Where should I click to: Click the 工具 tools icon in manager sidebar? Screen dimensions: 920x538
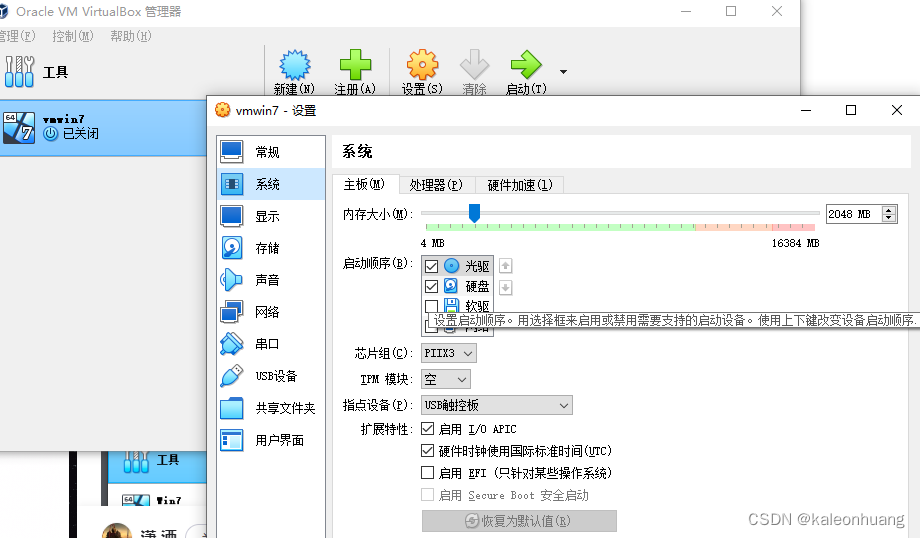(19, 72)
